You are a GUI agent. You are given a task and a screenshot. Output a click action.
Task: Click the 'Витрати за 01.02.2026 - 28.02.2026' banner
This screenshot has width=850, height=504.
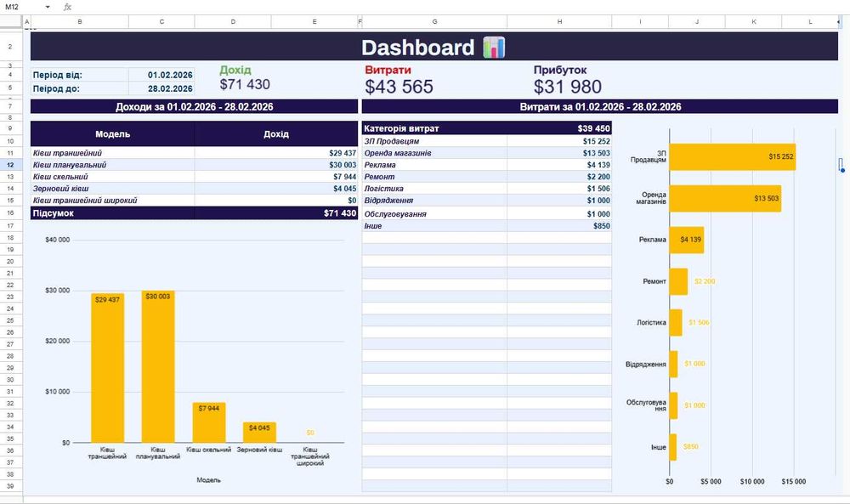(600, 107)
